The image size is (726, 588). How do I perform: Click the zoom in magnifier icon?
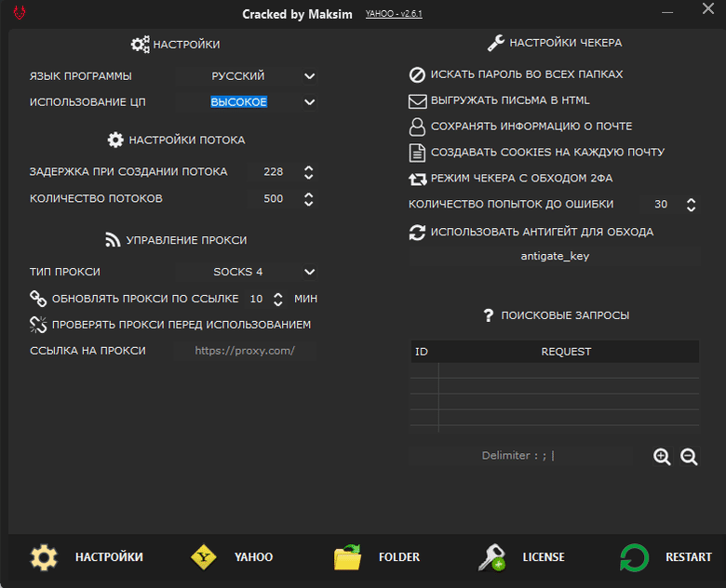click(x=662, y=457)
